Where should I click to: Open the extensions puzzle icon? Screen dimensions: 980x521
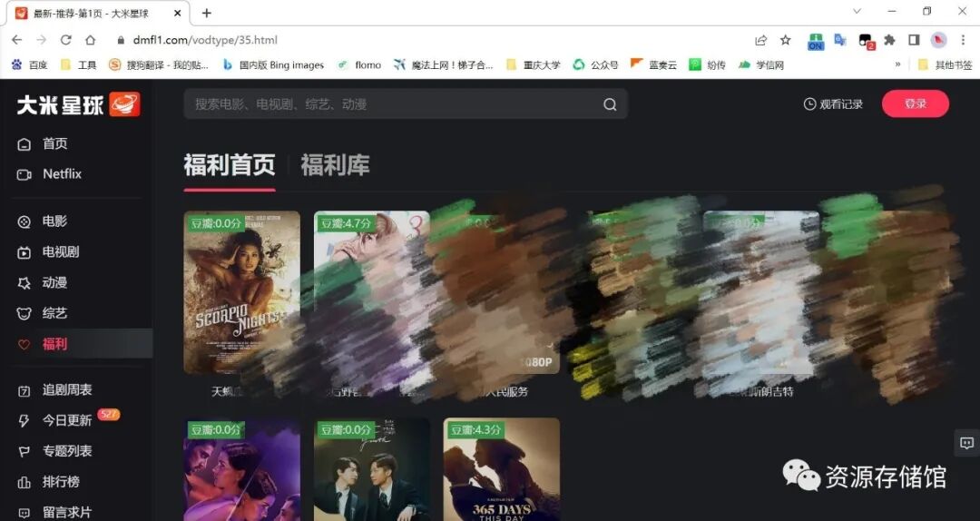(x=889, y=40)
